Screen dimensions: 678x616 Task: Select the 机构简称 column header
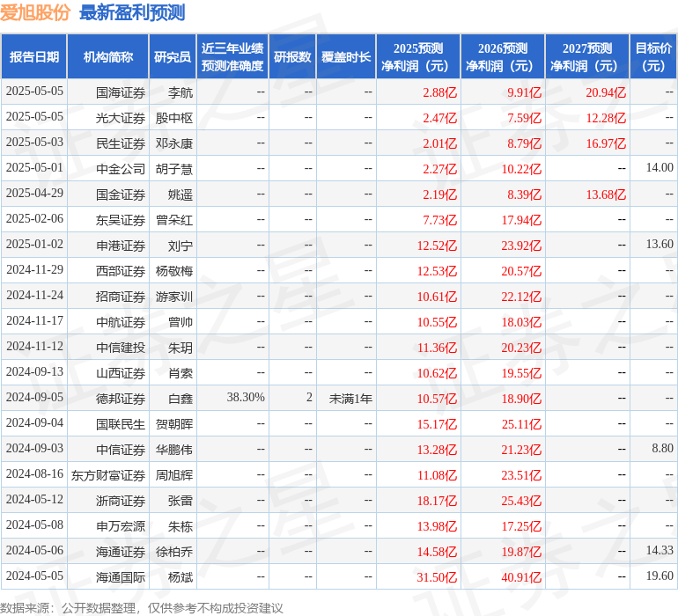(x=108, y=57)
